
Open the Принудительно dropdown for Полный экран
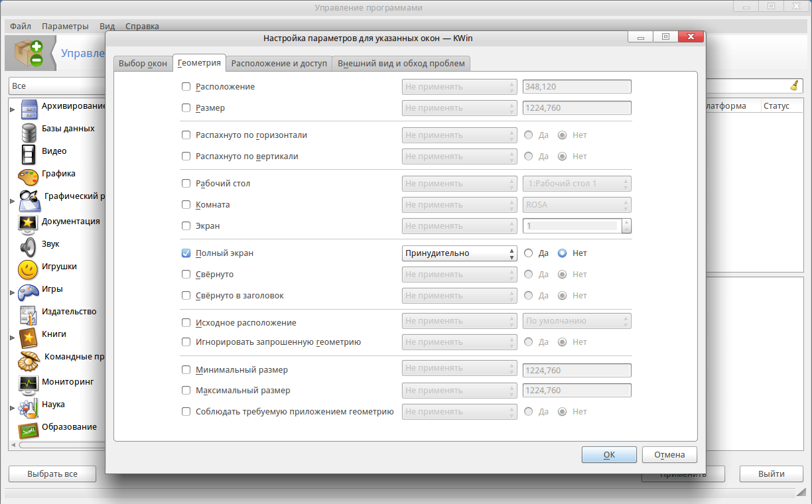pos(459,253)
